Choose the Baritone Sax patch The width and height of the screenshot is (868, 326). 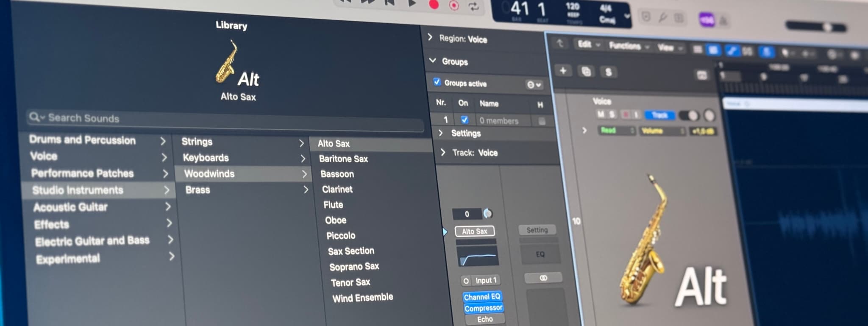(343, 159)
